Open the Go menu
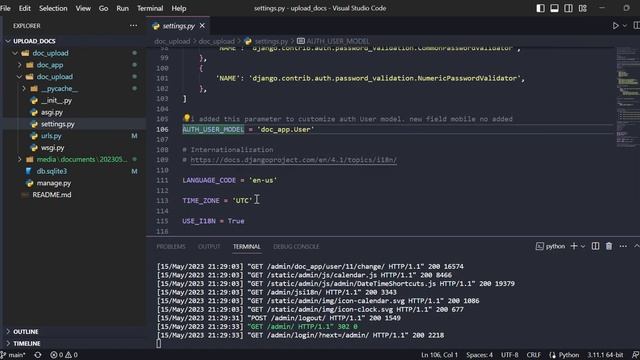The image size is (640, 360). (x=103, y=8)
